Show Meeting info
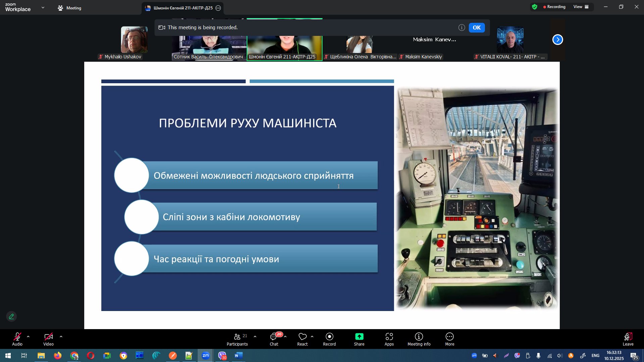The image size is (644, 362). 419,339
